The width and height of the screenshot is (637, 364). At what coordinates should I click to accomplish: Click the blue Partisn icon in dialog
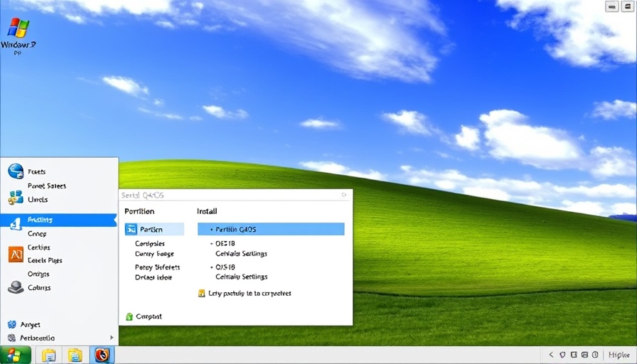(131, 229)
